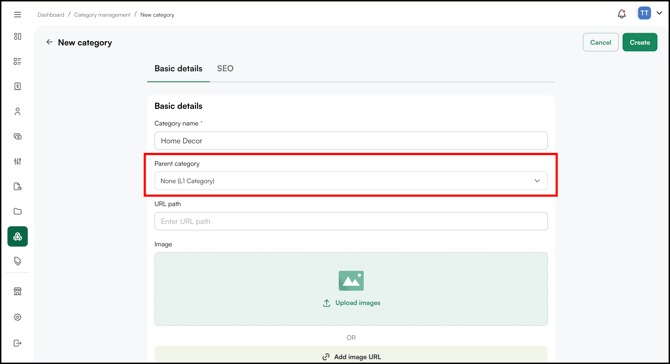
Task: Open the tag sidebar icon
Action: [18, 261]
